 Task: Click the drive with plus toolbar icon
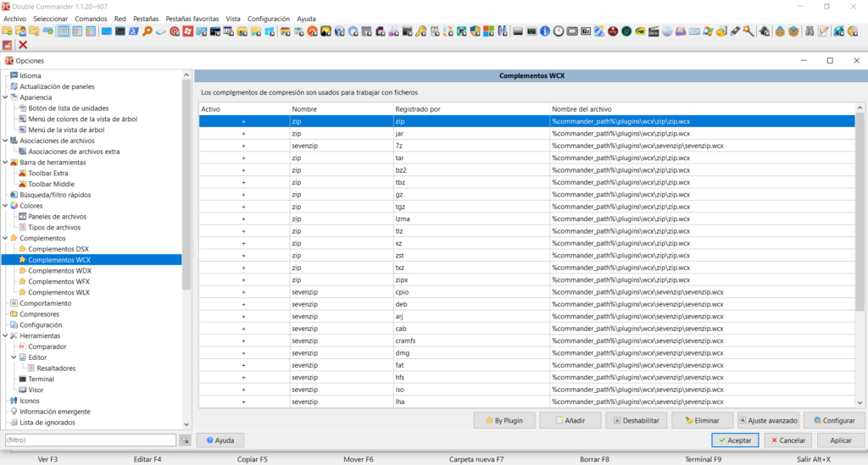(x=48, y=31)
